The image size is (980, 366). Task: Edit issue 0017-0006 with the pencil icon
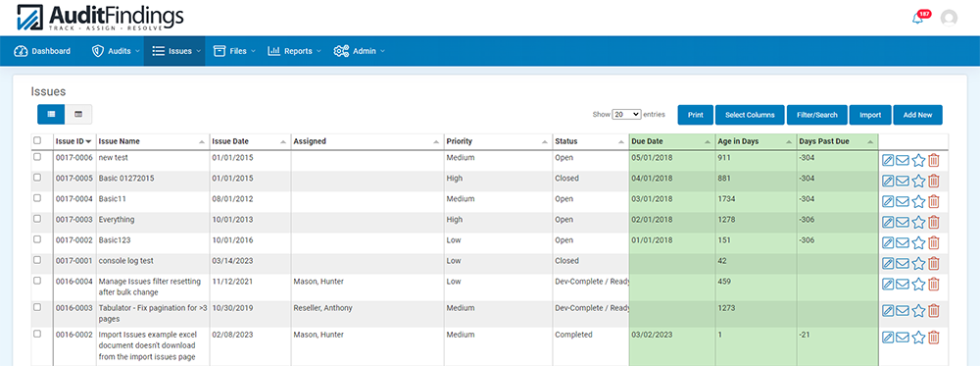click(x=888, y=161)
